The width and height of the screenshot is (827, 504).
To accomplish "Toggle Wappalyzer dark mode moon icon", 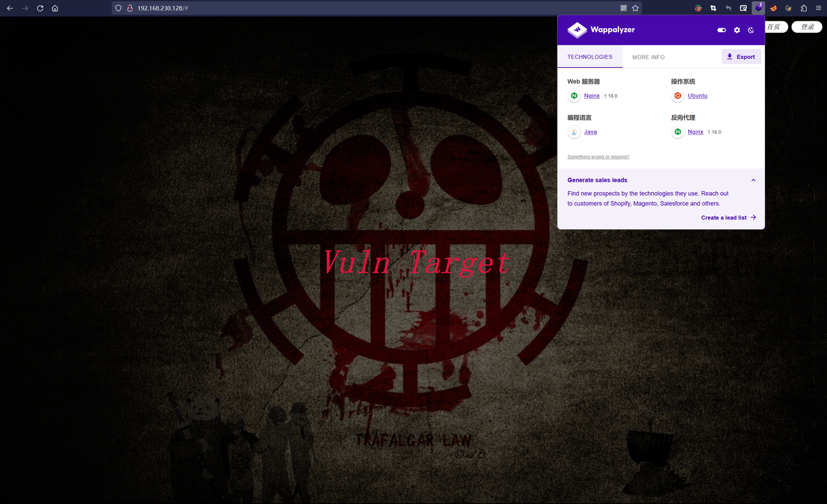I will coord(751,30).
